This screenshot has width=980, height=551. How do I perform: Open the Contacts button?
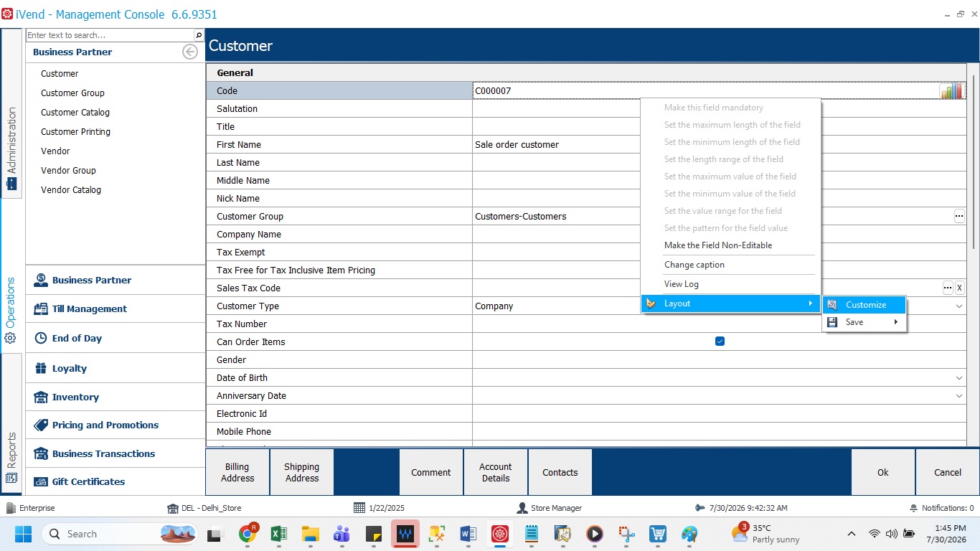(560, 472)
